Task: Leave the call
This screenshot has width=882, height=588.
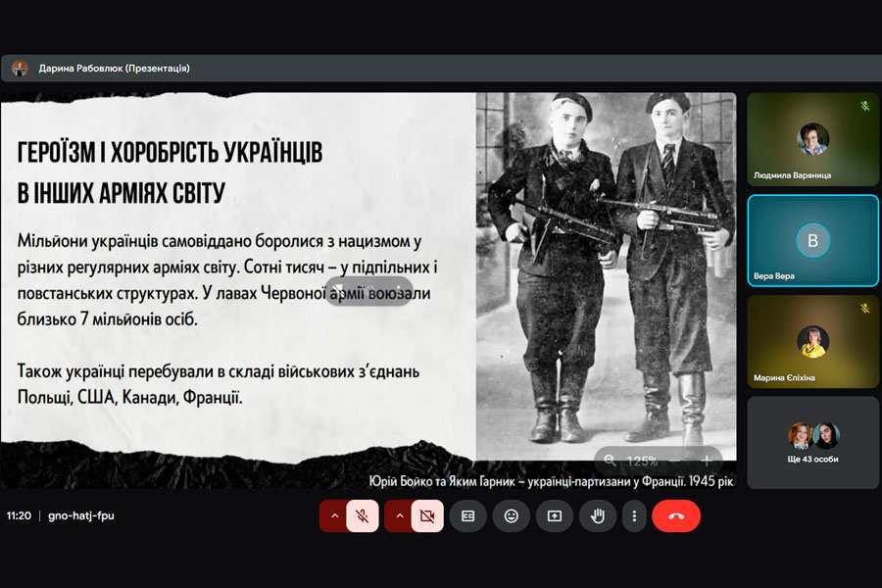Action: [x=676, y=515]
